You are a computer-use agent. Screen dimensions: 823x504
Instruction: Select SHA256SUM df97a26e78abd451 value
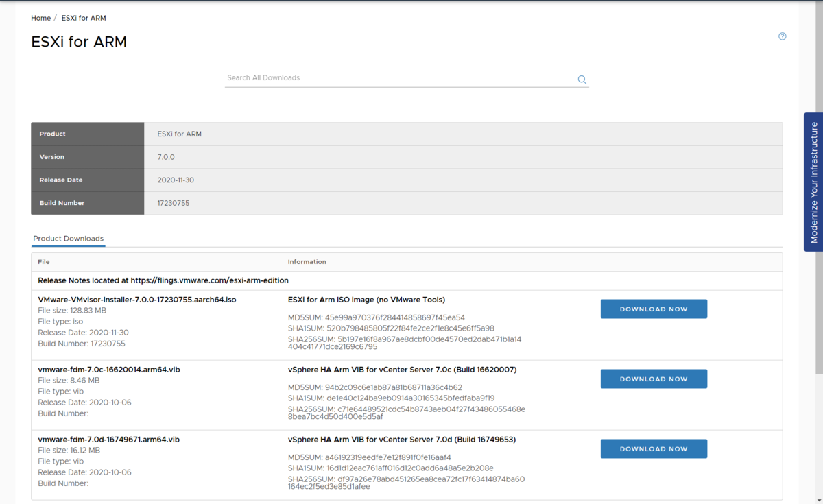click(x=407, y=483)
